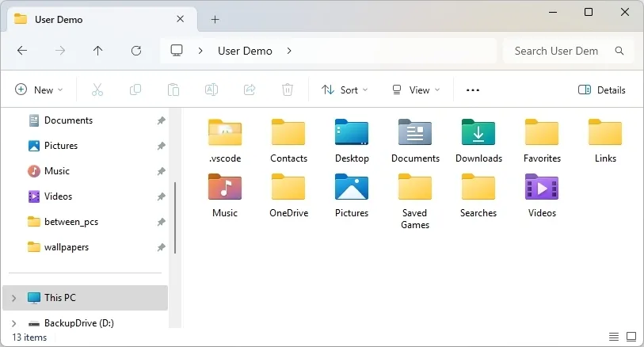644x347 pixels.
Task: Go forward with the right arrow
Action: click(60, 51)
